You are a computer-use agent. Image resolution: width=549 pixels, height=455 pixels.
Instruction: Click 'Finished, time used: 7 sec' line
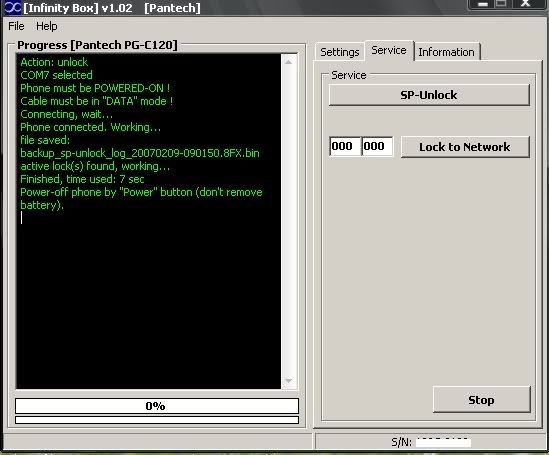(82, 179)
